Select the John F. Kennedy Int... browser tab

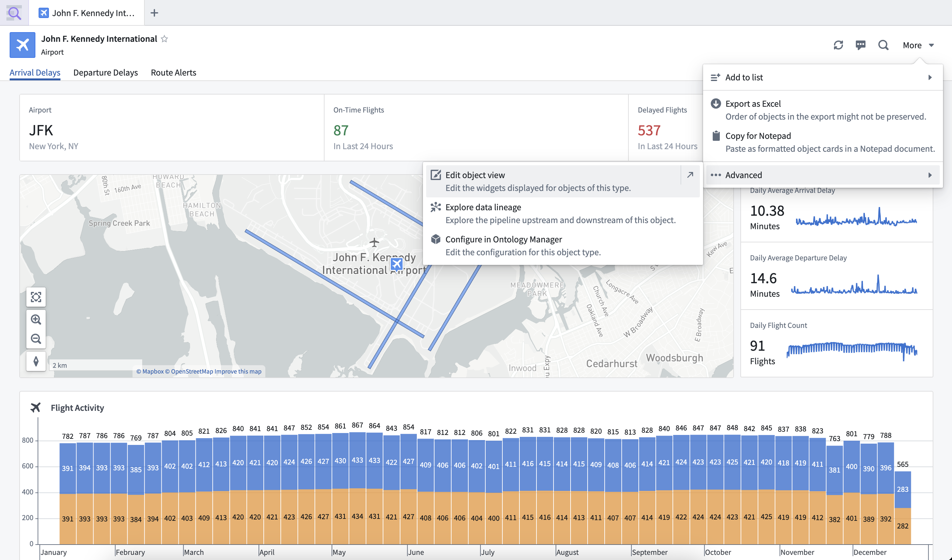[x=87, y=13]
